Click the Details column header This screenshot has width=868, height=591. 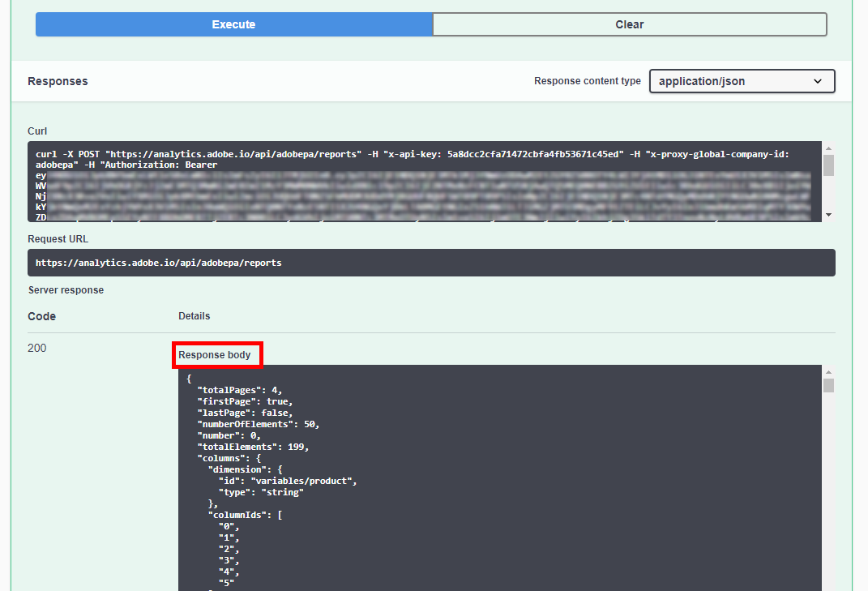click(194, 315)
